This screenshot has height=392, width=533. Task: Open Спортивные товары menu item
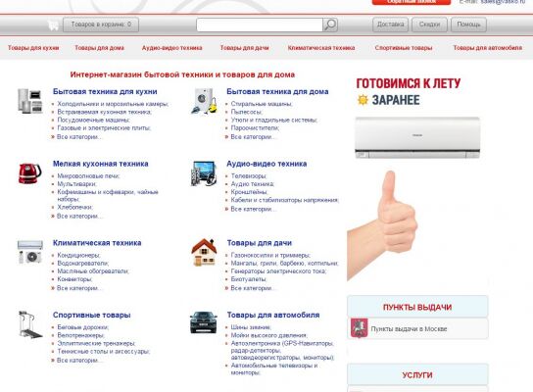click(x=404, y=48)
